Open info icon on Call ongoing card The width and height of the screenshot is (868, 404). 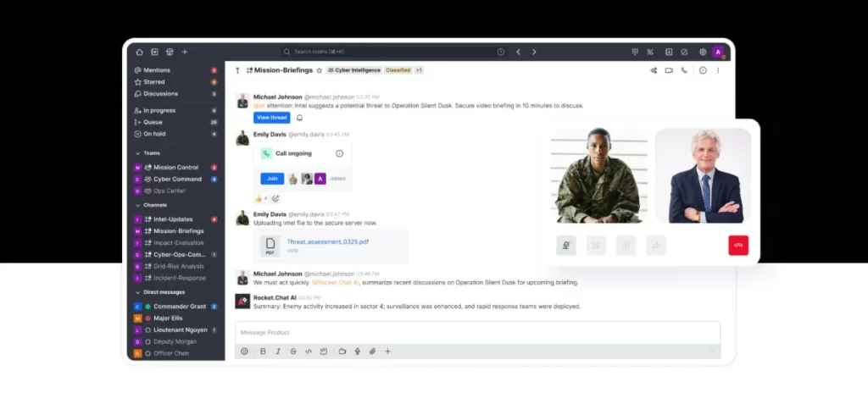[x=339, y=153]
